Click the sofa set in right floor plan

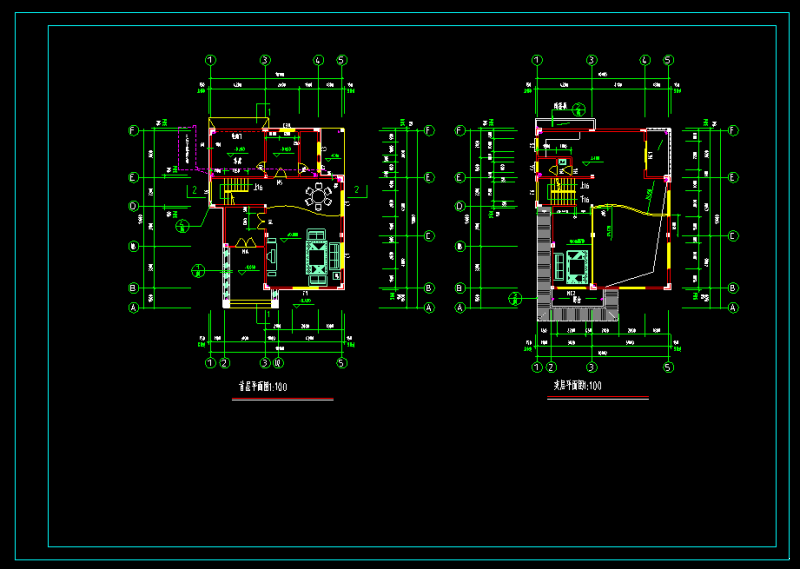pos(576,266)
